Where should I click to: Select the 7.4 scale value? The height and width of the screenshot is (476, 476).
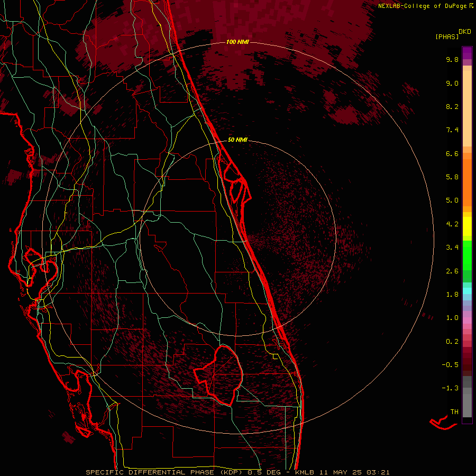tap(452, 130)
